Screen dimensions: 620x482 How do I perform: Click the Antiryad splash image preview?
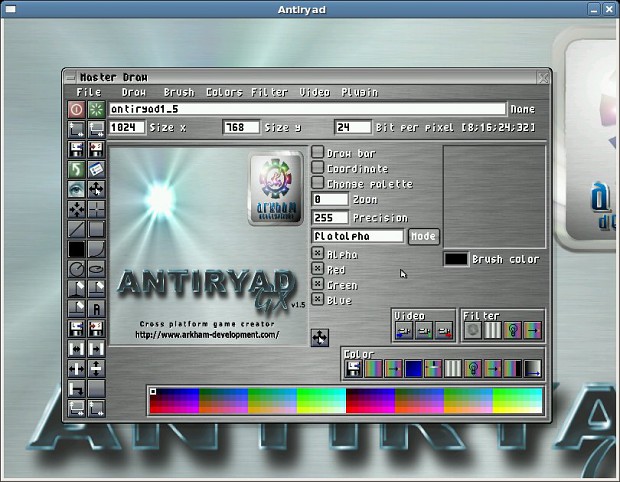pos(208,246)
